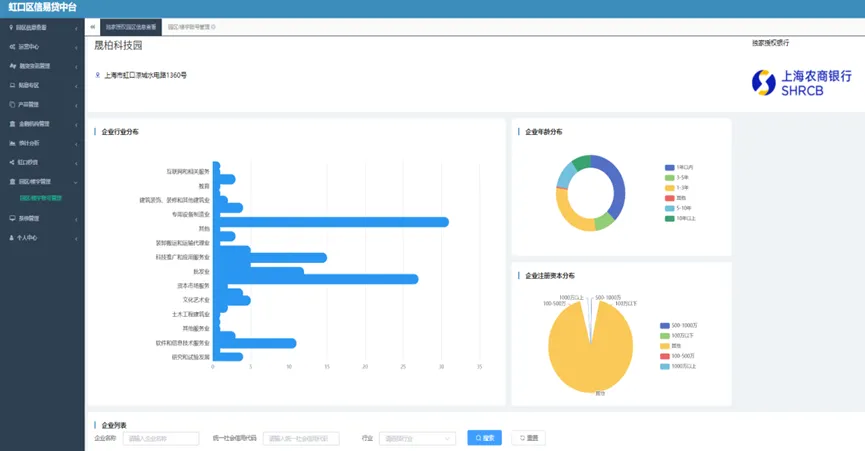Toggle the 500-1000万 legend entry

(x=679, y=325)
